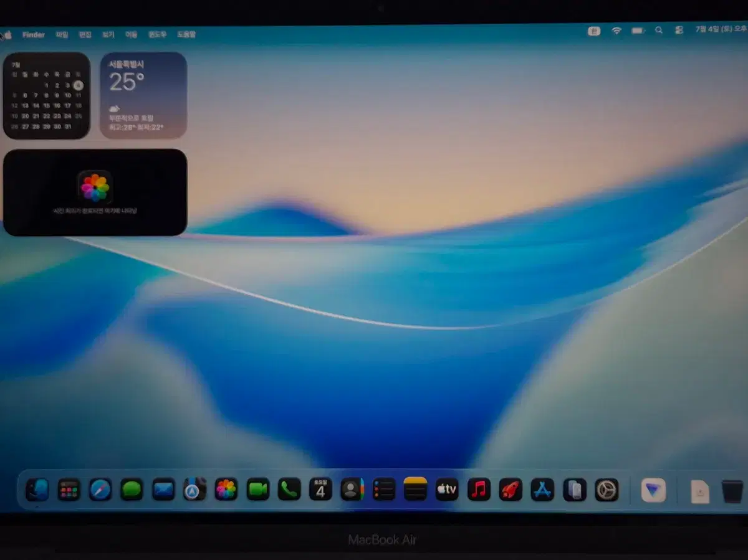Check the battery status icon

(638, 31)
